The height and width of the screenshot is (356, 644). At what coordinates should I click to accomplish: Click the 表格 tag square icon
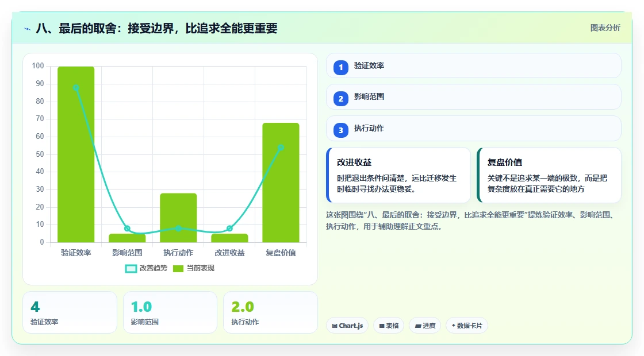click(x=382, y=326)
